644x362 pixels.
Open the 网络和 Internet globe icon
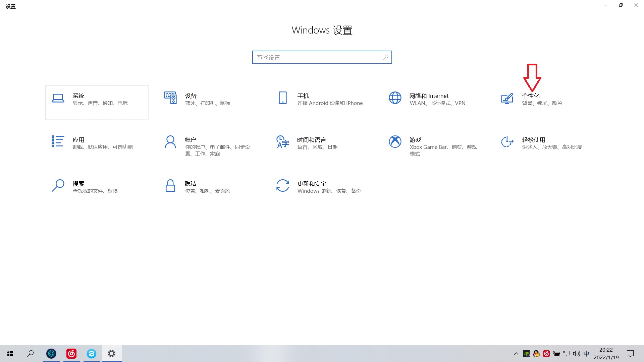(x=395, y=98)
